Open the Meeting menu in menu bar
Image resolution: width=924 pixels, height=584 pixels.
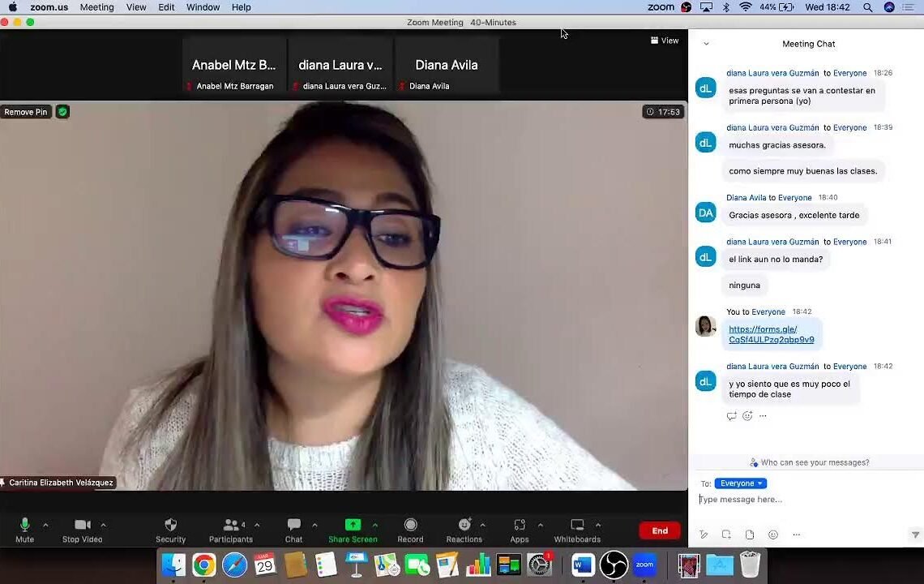(96, 7)
